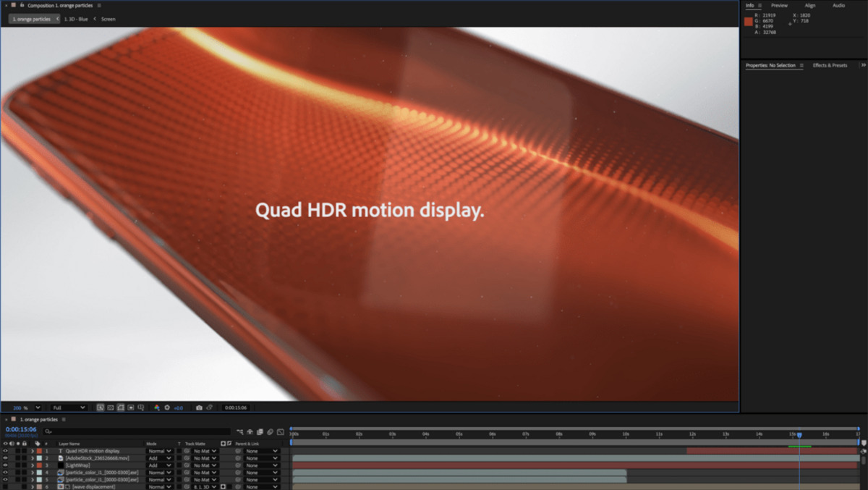Toggle mask and shape path visibility
868x490 pixels.
tap(121, 407)
